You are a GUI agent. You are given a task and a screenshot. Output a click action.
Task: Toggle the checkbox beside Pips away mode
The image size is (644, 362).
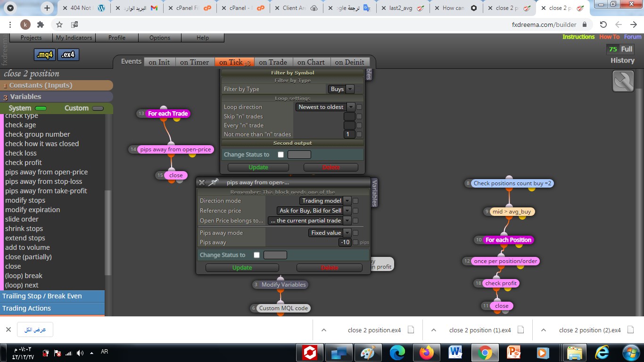355,233
